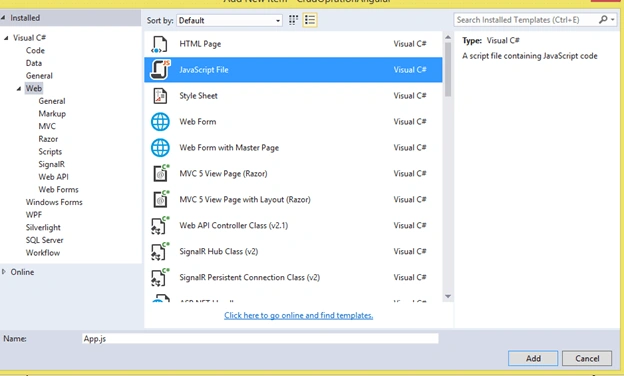Viewport: 624px width, 376px height.
Task: Select the 'Style Sheet' template name
Action: [198, 96]
